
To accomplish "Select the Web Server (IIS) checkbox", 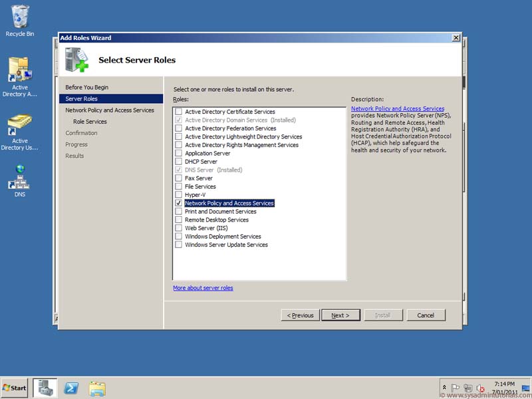I will (178, 228).
